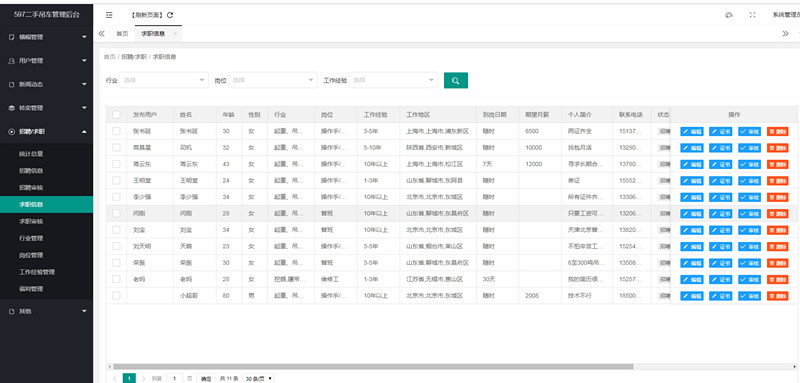The width and height of the screenshot is (800, 383).
Task: Click the 确定 page jump button
Action: pyautogui.click(x=206, y=378)
